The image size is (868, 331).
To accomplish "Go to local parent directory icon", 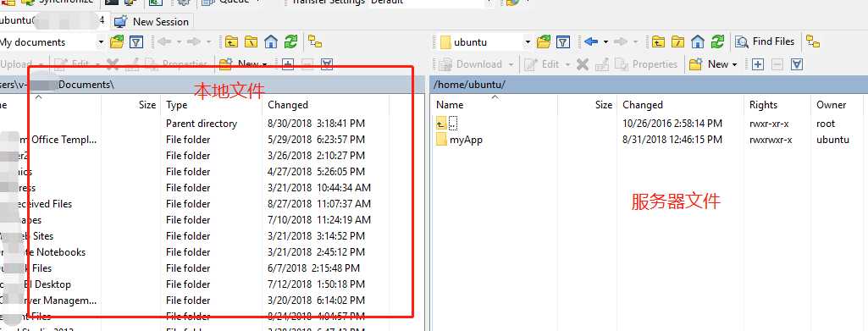I will tap(231, 41).
